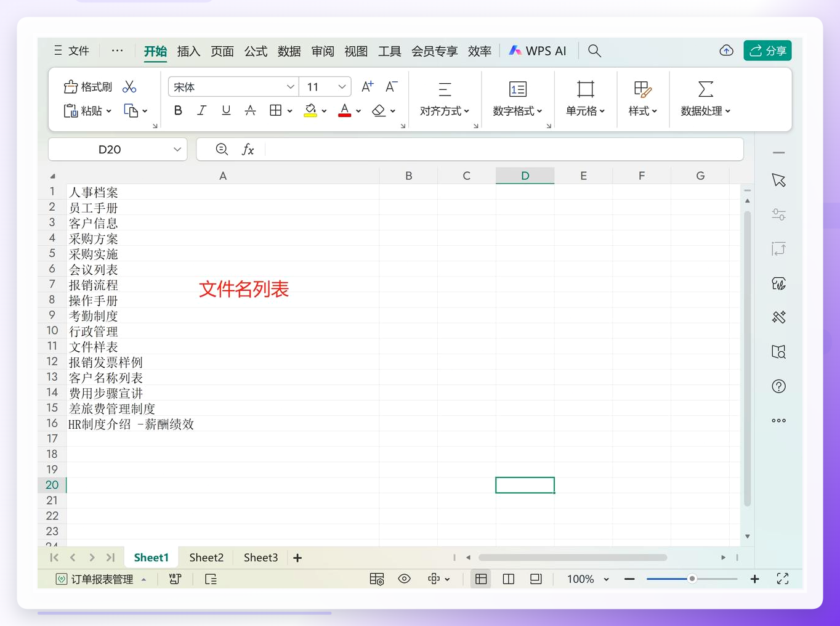Switch to the Sheet2 tab

tap(206, 558)
